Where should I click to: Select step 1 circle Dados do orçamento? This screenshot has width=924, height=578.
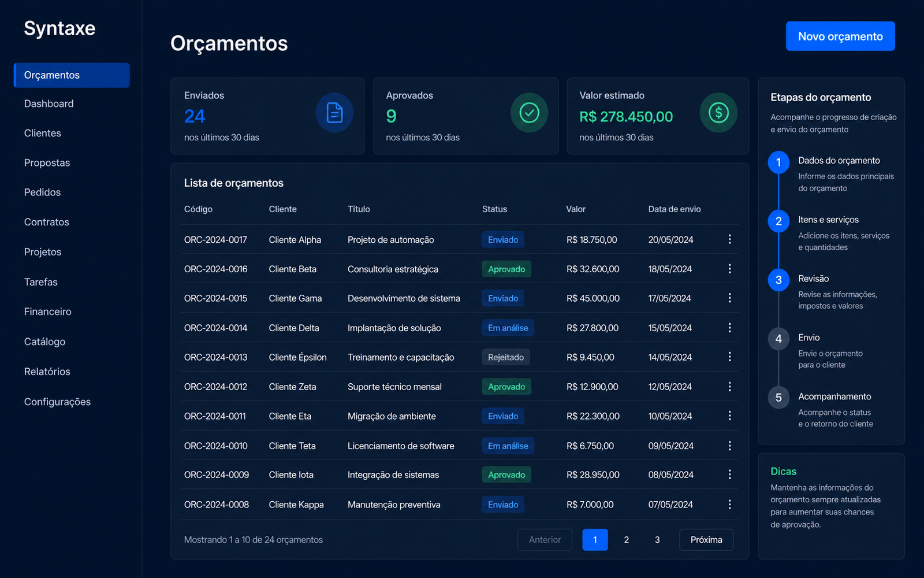[x=778, y=162]
